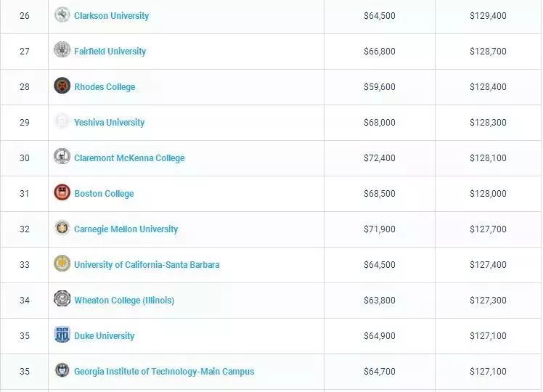Click the Rhodes College logo icon
This screenshot has height=392, width=543.
tap(62, 86)
